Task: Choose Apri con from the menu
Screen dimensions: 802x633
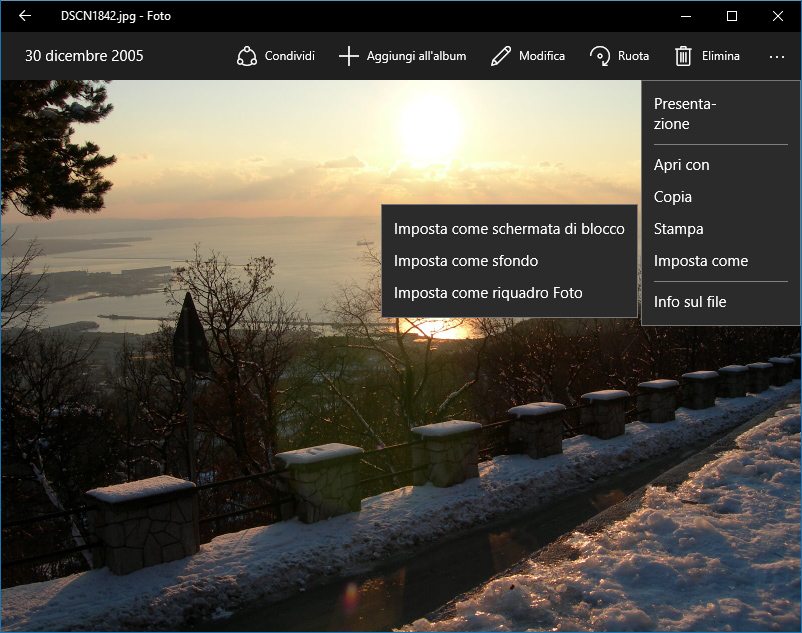Action: 682,165
